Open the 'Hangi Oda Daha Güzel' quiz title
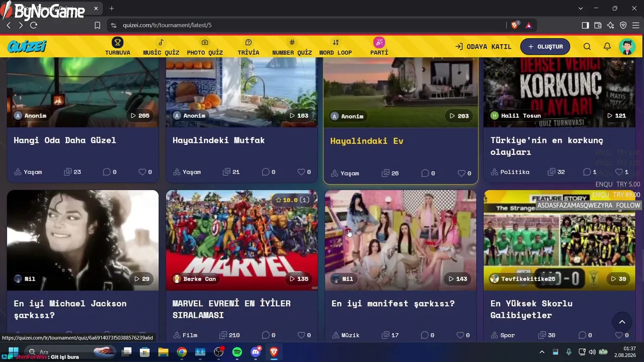This screenshot has width=644, height=362. click(x=65, y=140)
